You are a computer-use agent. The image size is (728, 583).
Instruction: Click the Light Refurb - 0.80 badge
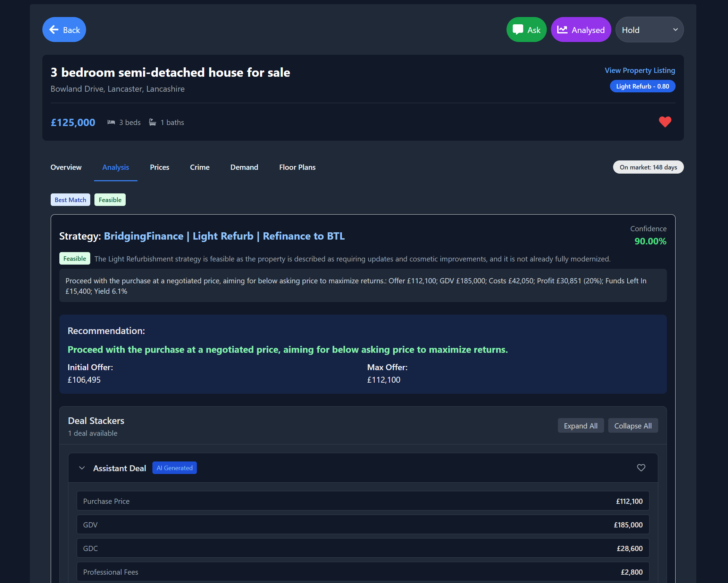pyautogui.click(x=642, y=86)
